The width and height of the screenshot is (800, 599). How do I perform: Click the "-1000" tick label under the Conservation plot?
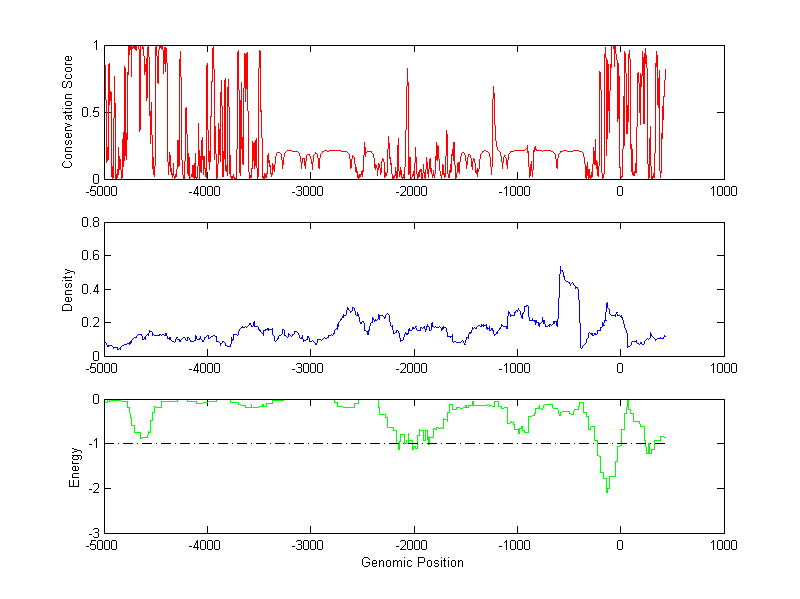(x=516, y=191)
